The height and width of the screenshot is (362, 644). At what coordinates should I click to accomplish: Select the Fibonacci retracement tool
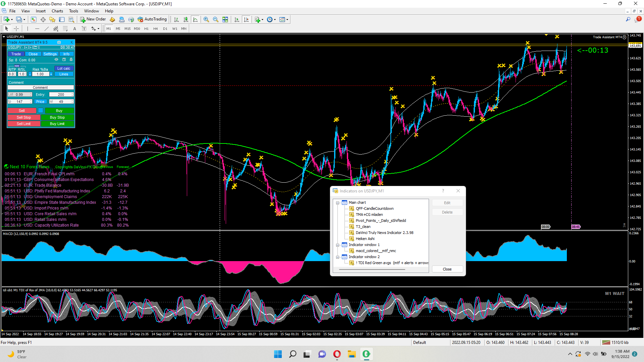(65, 29)
